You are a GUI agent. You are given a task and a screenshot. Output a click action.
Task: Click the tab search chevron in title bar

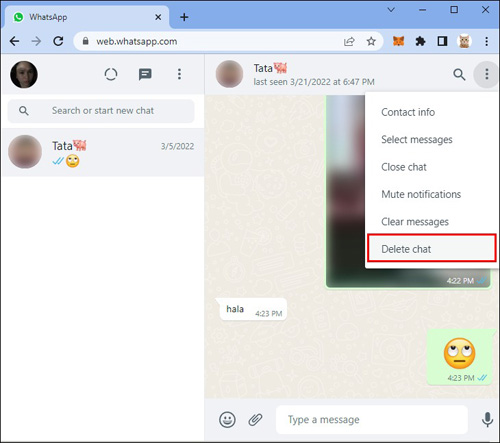391,10
